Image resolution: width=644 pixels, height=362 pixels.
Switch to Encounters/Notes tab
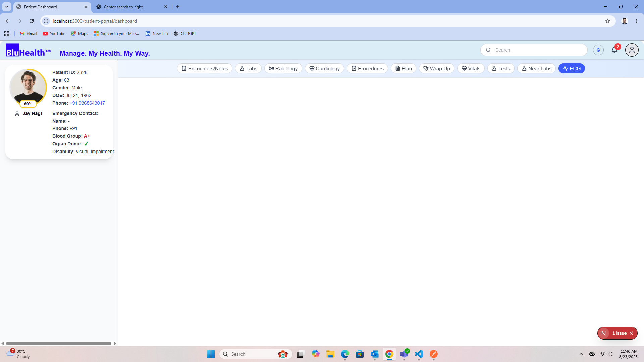tap(205, 68)
